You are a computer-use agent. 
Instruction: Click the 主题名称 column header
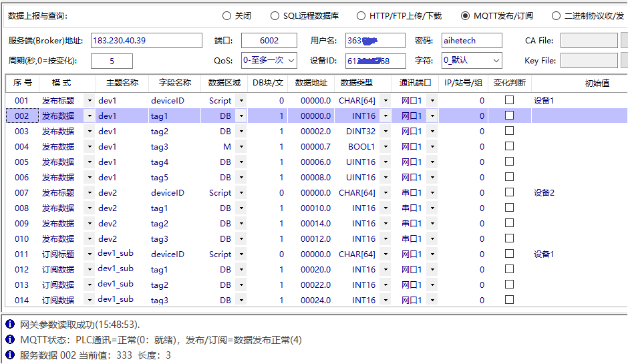pos(122,83)
